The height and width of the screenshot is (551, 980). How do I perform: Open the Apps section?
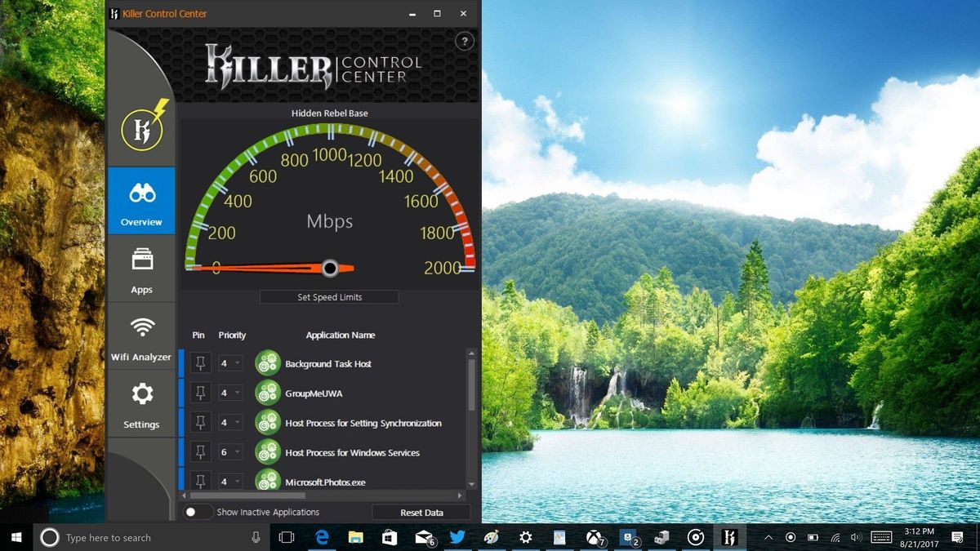coord(141,269)
